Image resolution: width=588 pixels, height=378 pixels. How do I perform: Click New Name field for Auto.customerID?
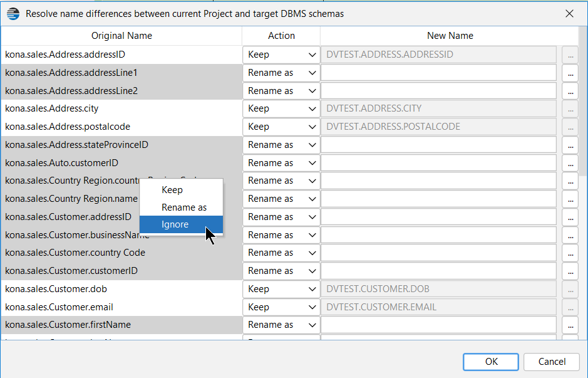(x=438, y=163)
